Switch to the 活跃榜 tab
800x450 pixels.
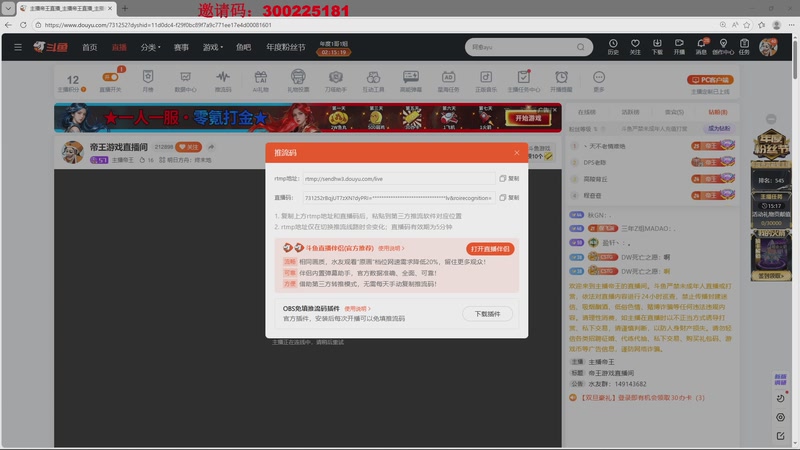[x=631, y=112]
